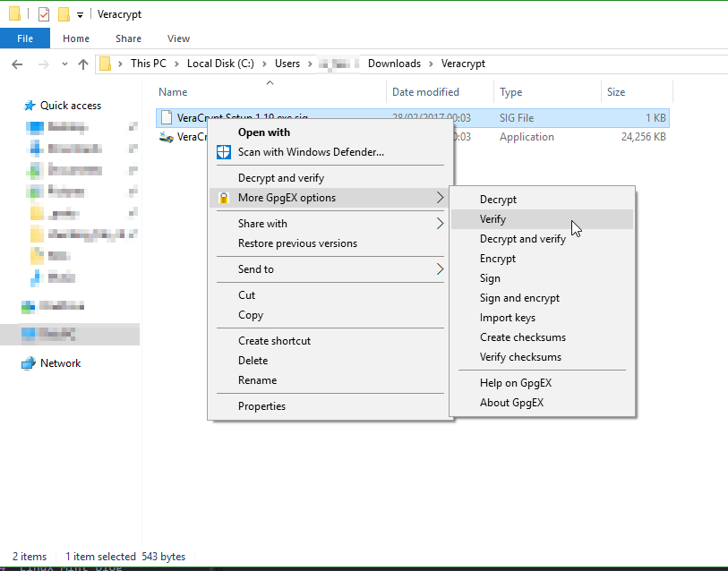Click the SIG file document icon
Screen dimensions: 728x571
(x=167, y=117)
